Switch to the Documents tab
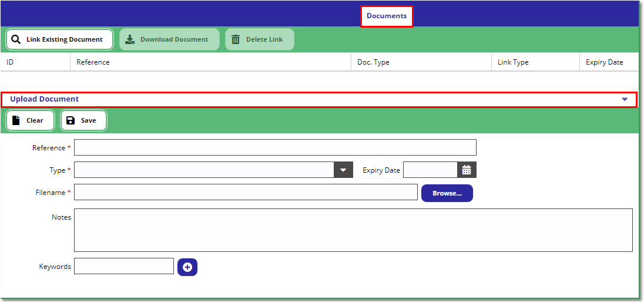Image resolution: width=644 pixels, height=303 pixels. (x=387, y=16)
